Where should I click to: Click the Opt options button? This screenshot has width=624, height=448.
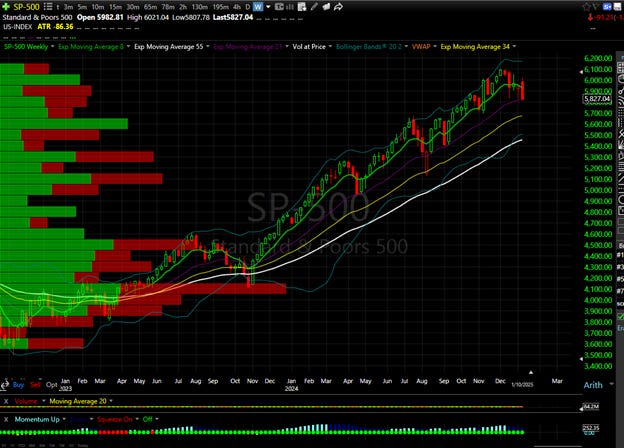[x=51, y=385]
